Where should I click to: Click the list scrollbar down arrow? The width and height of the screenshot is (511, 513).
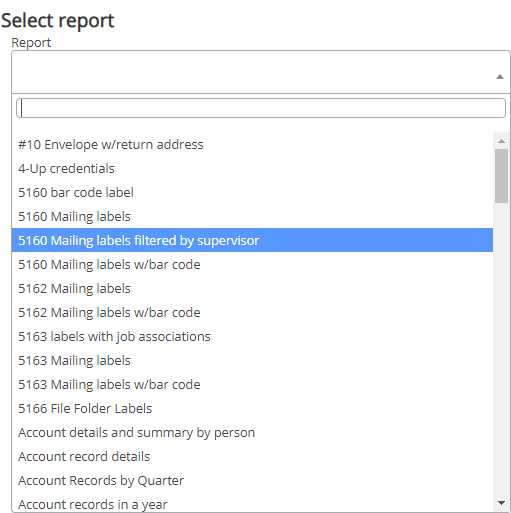coord(501,503)
